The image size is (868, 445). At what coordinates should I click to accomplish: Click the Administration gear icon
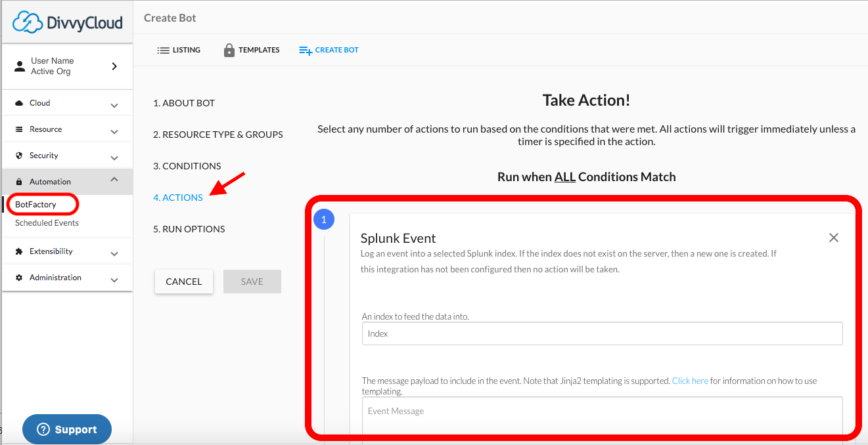19,278
